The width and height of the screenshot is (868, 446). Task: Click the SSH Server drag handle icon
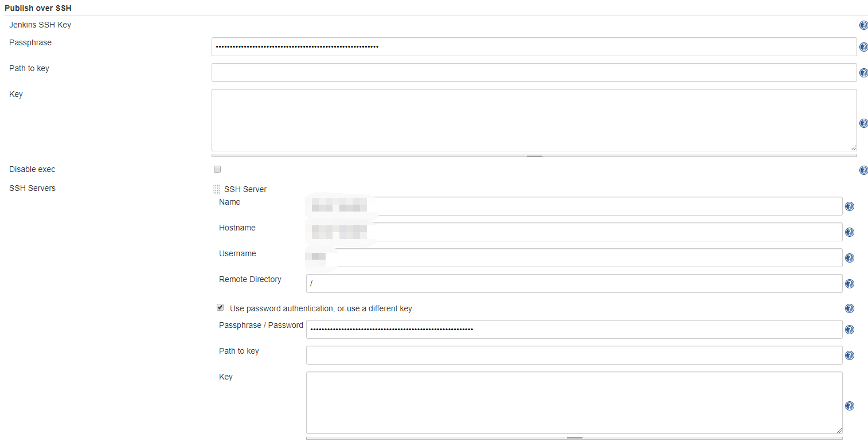click(x=216, y=189)
